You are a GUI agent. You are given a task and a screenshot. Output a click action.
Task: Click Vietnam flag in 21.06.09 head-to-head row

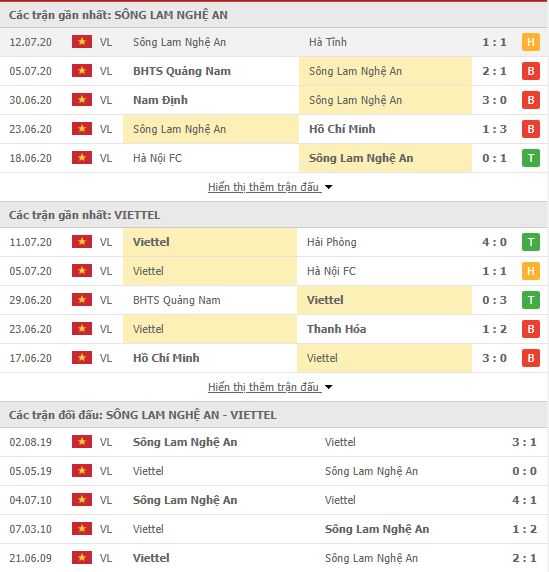(x=82, y=558)
